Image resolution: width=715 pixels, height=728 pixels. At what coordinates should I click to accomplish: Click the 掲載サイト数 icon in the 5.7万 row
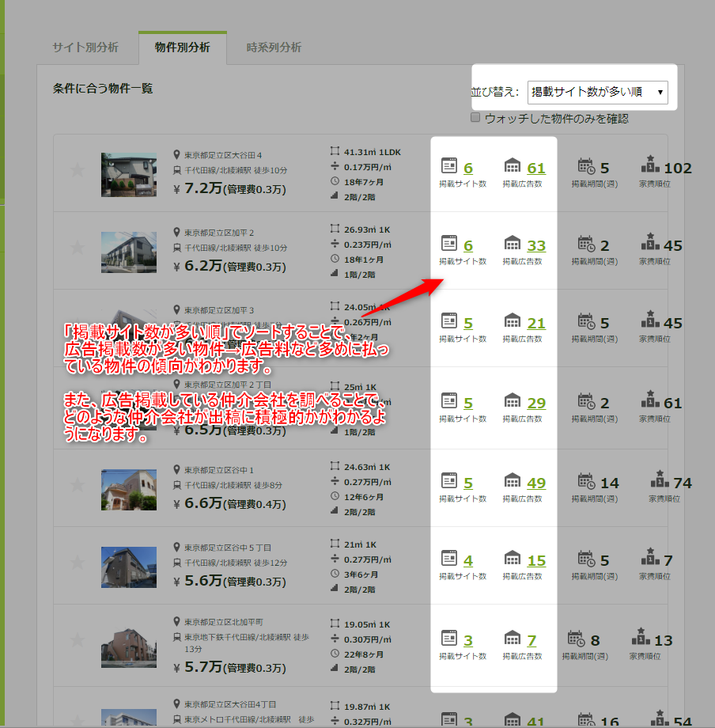click(449, 638)
